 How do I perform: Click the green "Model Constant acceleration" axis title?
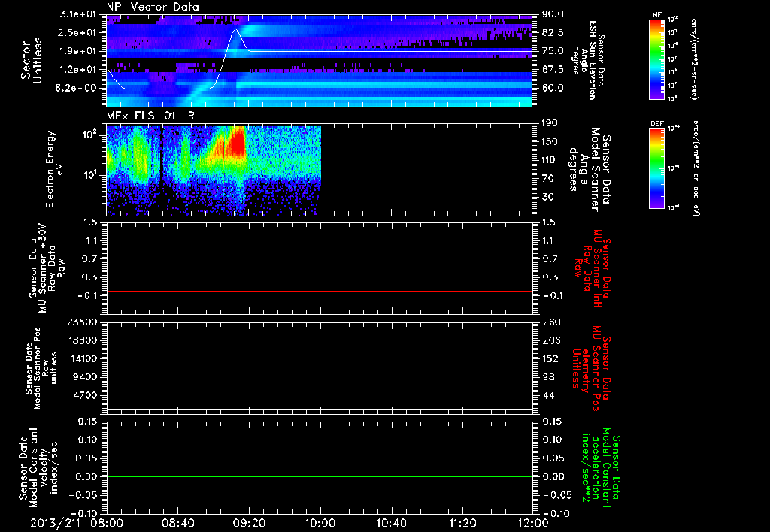coord(601,469)
